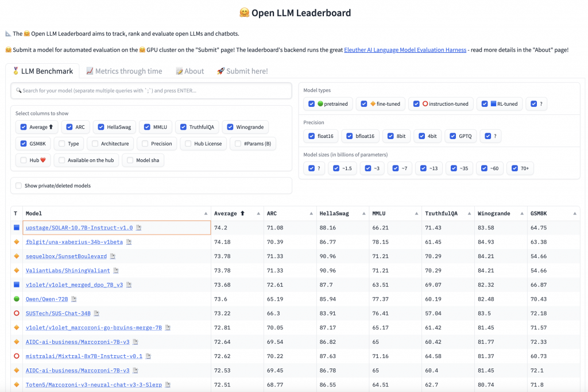
Task: Click the document icon beside v1olet_marcoroni-go-bruins-merge-7B
Action: coord(168,328)
